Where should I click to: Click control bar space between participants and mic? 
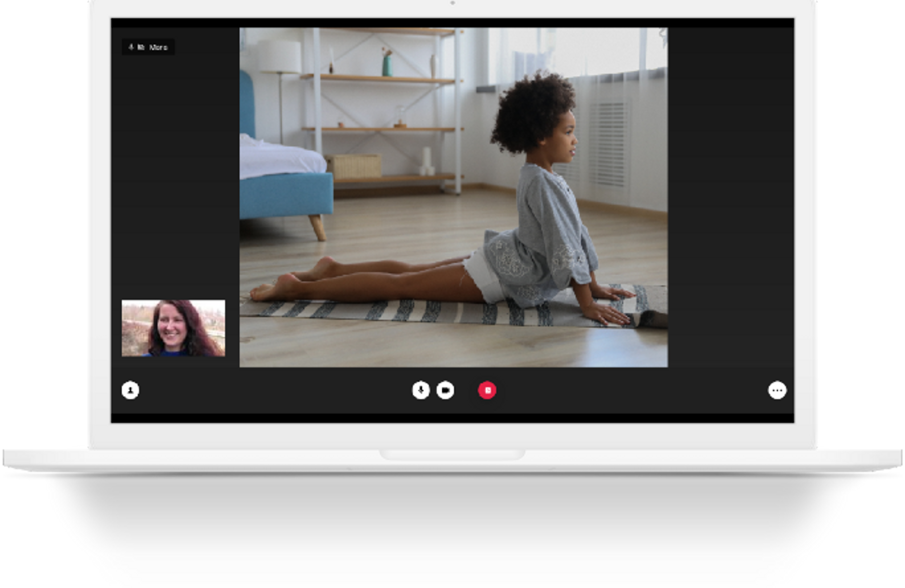274,390
